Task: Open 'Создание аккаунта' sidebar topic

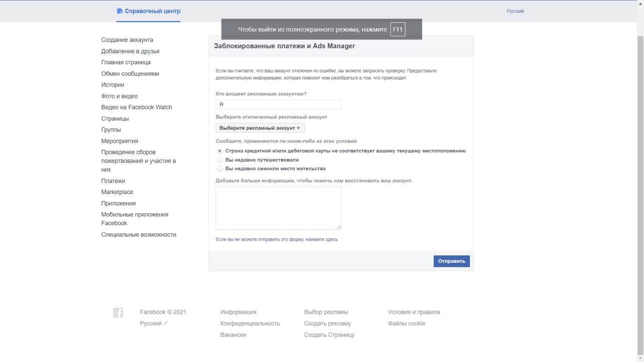Action: click(127, 40)
